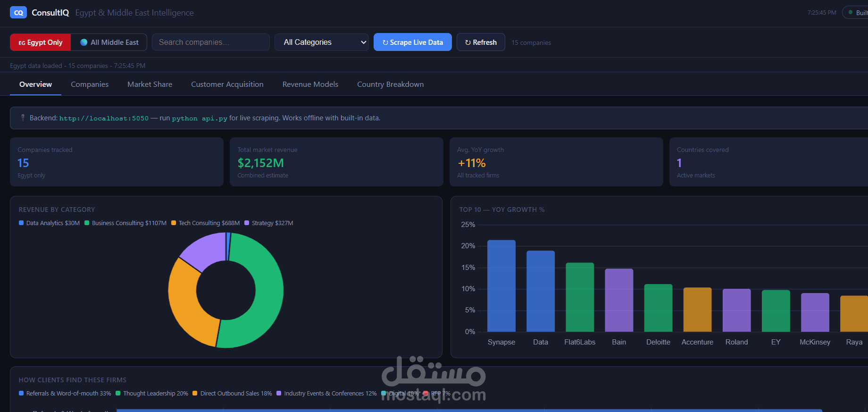The height and width of the screenshot is (412, 868).
Task: Click the 'python api.py' command text
Action: (x=200, y=118)
